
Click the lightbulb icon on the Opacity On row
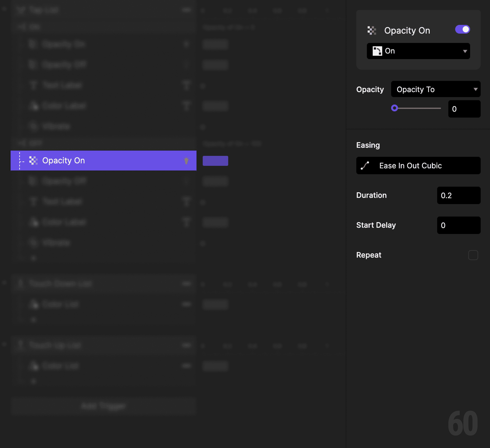point(186,161)
